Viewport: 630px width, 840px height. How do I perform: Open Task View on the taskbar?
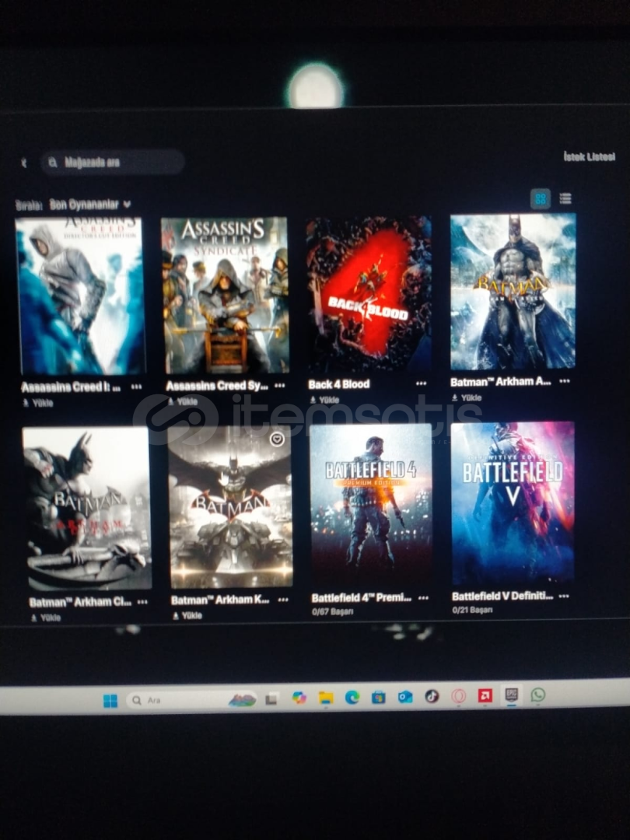pyautogui.click(x=271, y=699)
